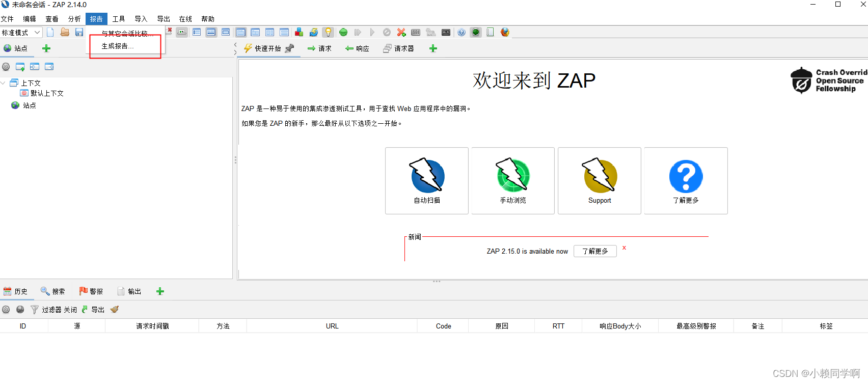The width and height of the screenshot is (868, 383).
Task: Open the 查看 menu
Action: (52, 19)
